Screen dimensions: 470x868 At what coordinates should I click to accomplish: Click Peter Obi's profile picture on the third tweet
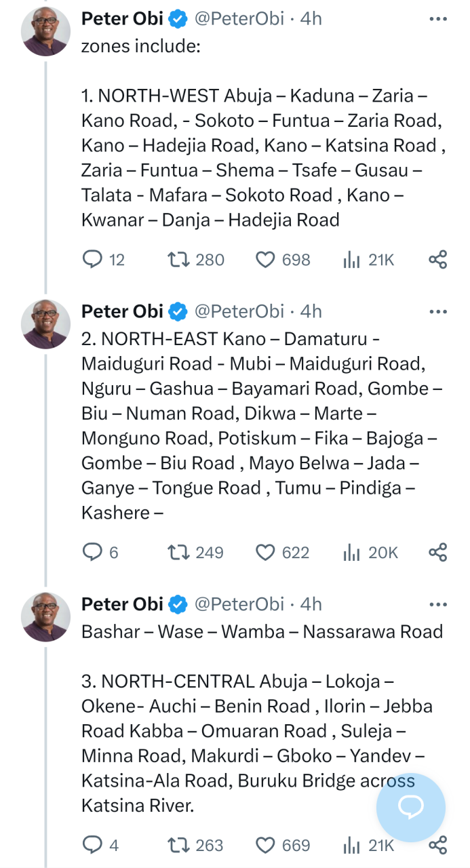45,616
